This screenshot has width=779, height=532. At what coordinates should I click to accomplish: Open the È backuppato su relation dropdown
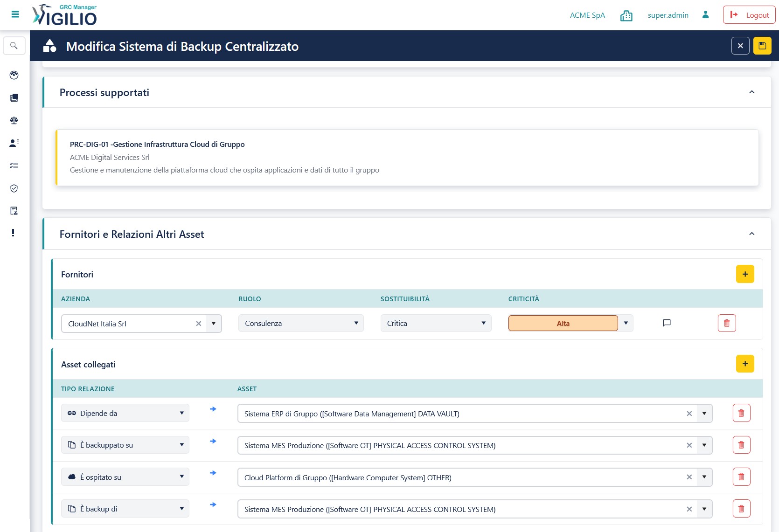click(125, 445)
